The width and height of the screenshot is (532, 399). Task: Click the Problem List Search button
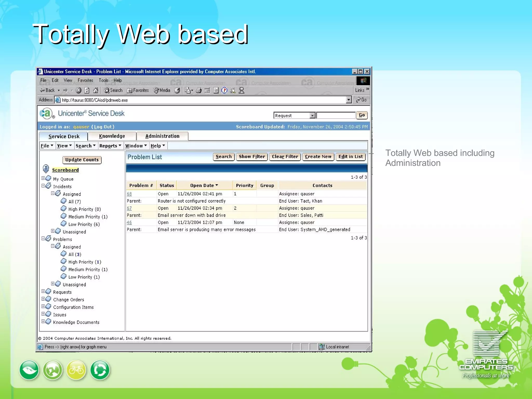[x=224, y=157]
